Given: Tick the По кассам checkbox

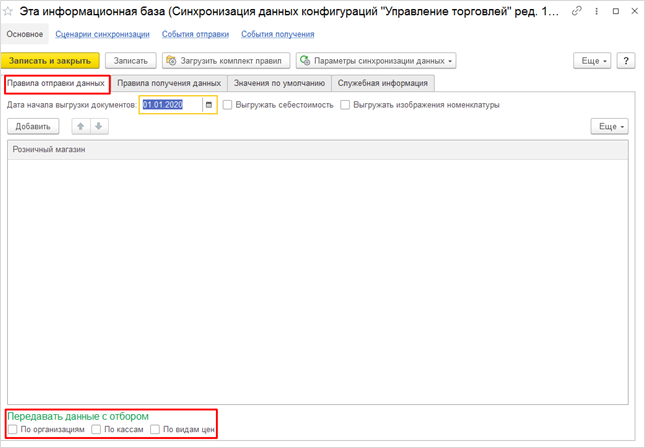Looking at the screenshot, I should click(96, 430).
